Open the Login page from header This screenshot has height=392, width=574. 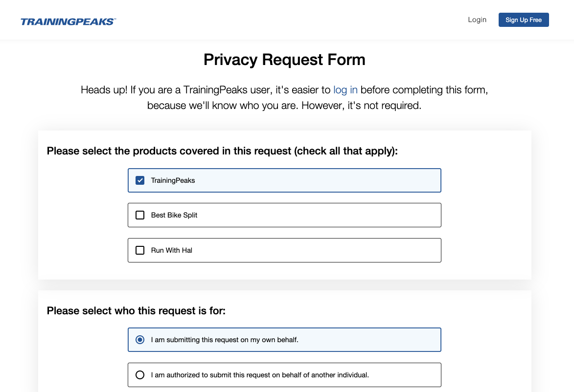[477, 20]
